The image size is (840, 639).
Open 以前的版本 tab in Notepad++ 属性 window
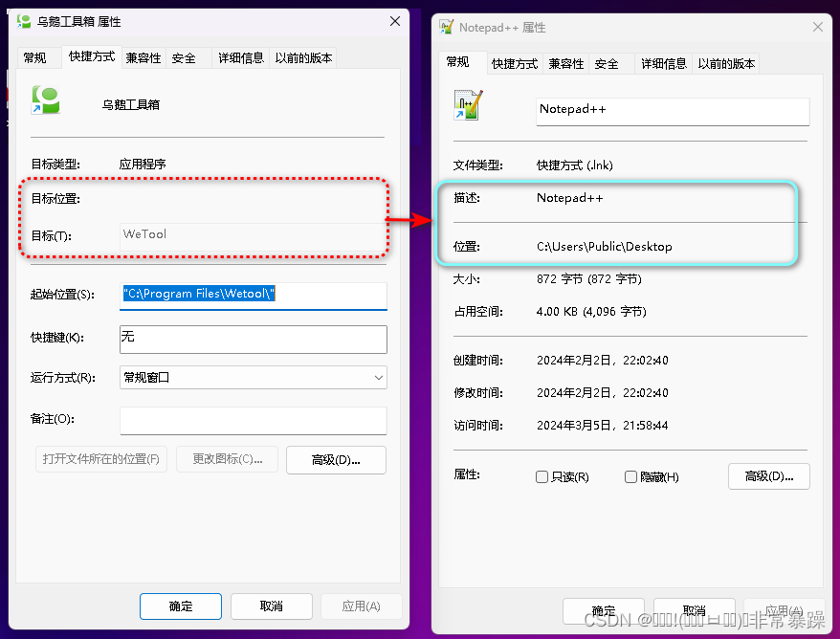click(726, 64)
